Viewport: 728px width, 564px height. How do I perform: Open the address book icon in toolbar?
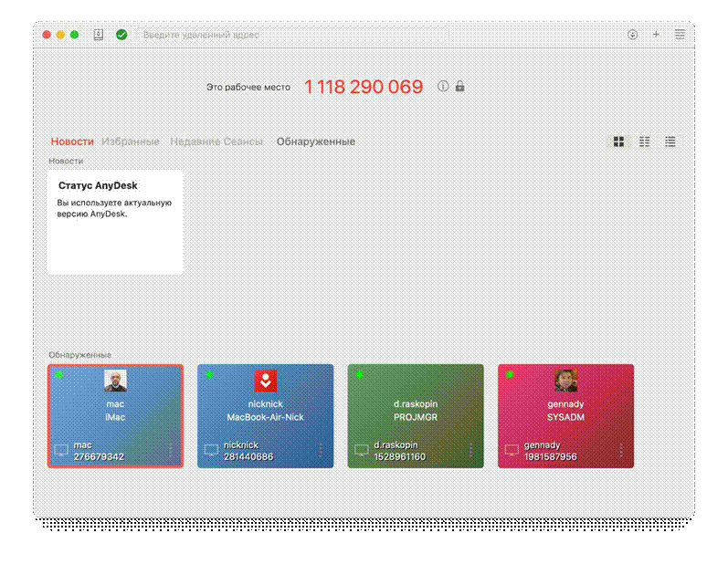coord(99,35)
